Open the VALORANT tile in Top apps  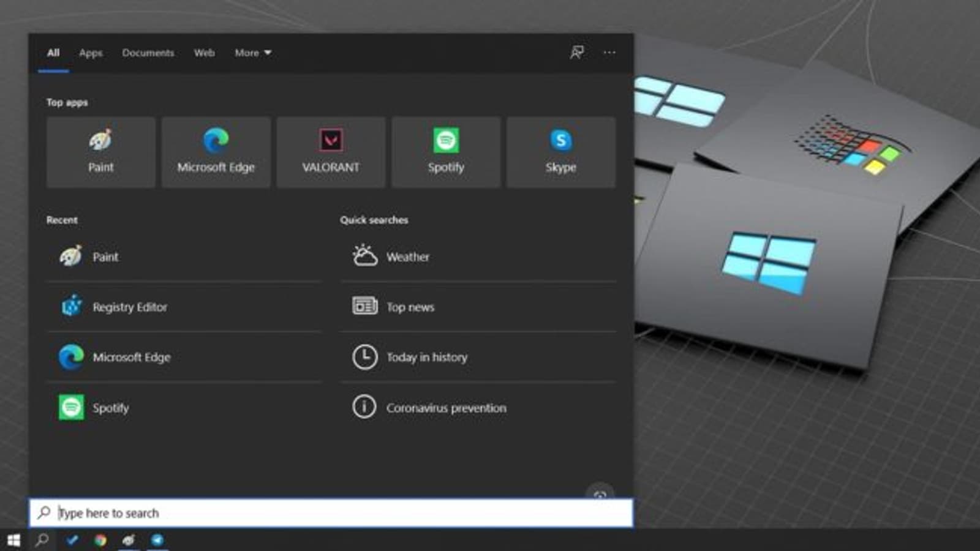pyautogui.click(x=331, y=152)
